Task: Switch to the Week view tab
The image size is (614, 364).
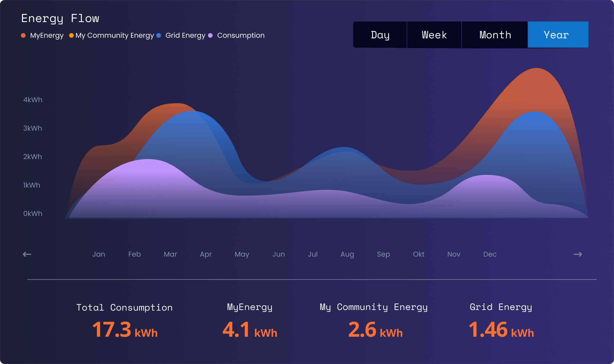Action: click(x=434, y=35)
